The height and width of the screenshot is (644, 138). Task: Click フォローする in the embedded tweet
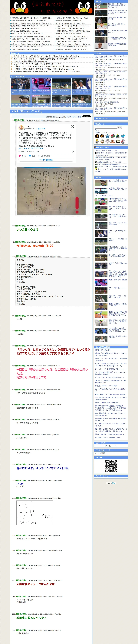(41, 129)
